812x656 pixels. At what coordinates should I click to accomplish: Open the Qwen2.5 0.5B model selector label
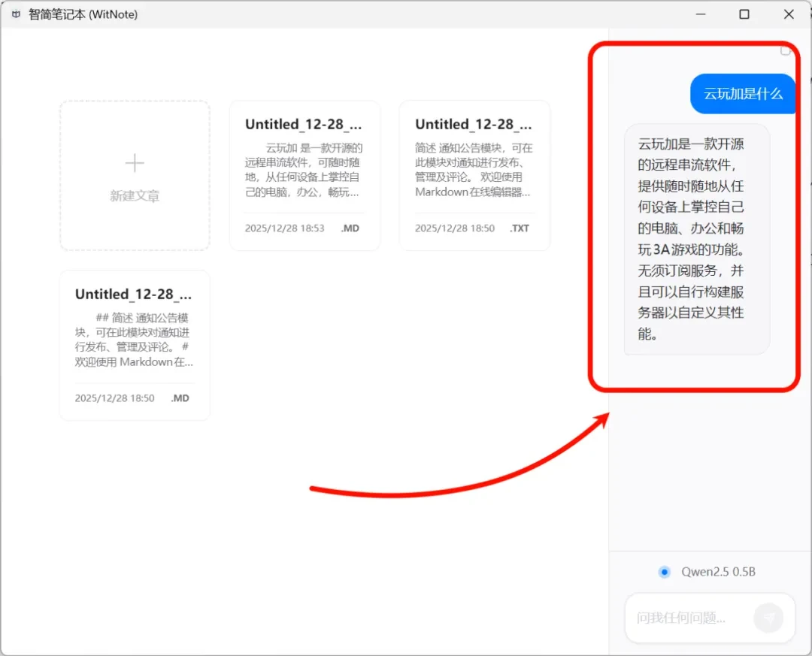click(718, 572)
